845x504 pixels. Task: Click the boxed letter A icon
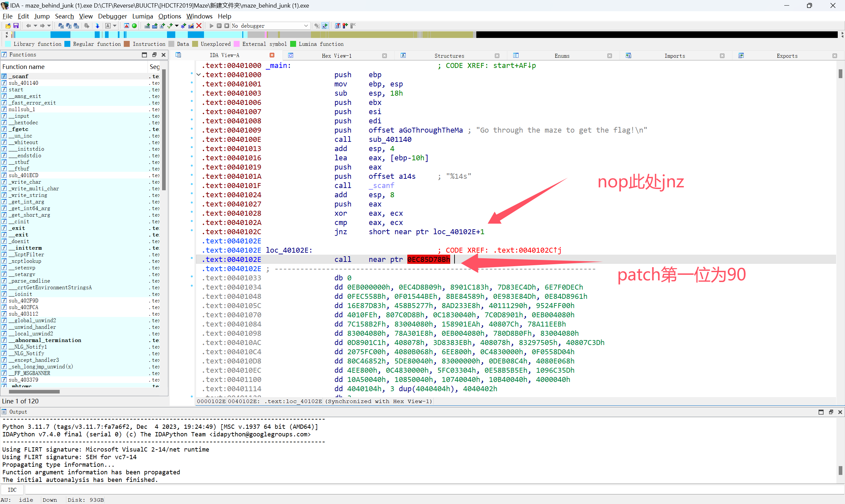tap(108, 25)
